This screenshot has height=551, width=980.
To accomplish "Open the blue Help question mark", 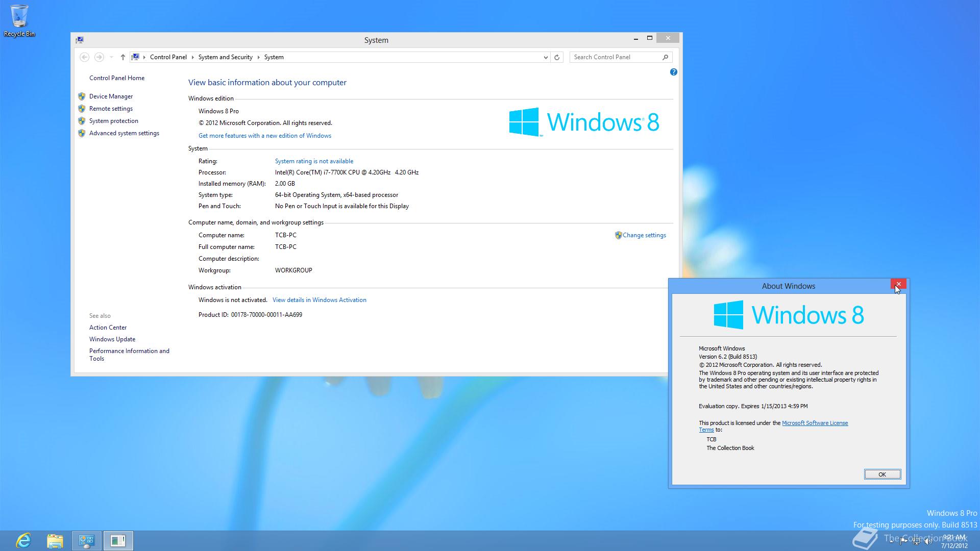I will [673, 72].
